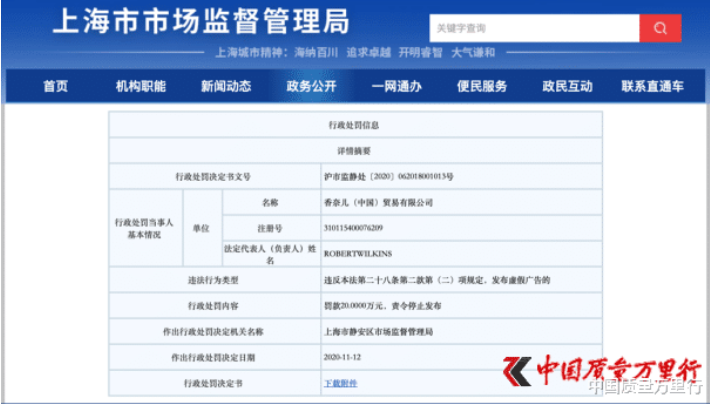Image resolution: width=710 pixels, height=404 pixels.
Task: Click the 单位 label cell
Action: coord(202,228)
